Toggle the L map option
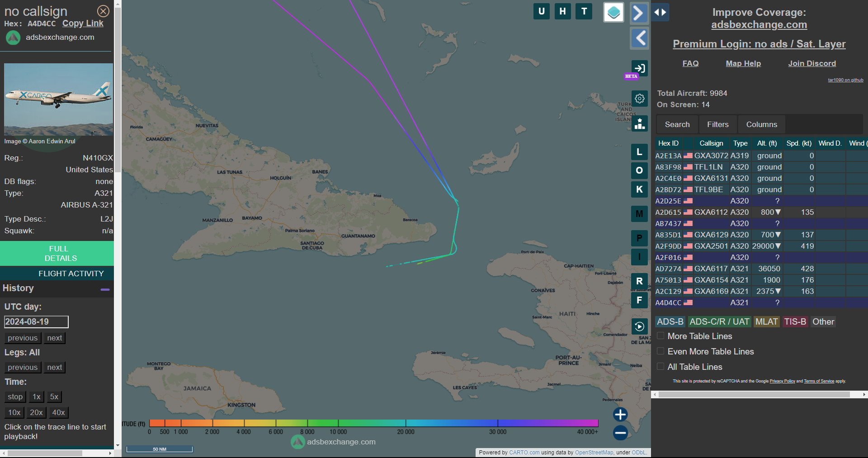This screenshot has width=868, height=458. [x=639, y=152]
